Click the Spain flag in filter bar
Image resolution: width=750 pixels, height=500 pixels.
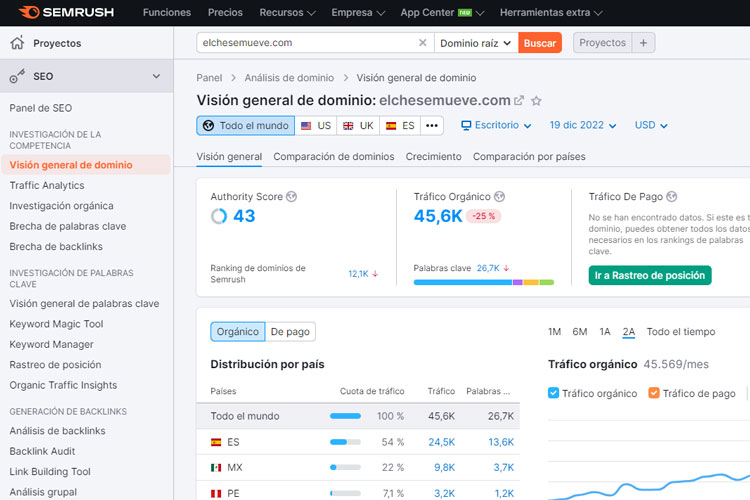(391, 126)
